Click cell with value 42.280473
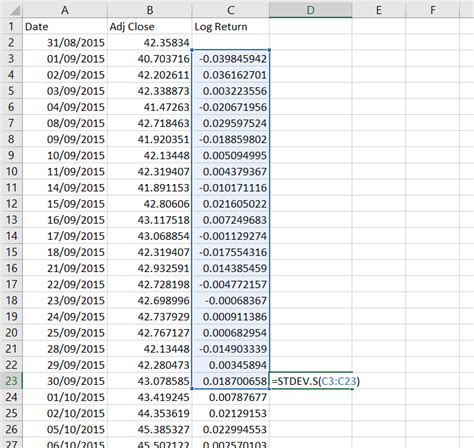The height and width of the screenshot is (448, 474). (150, 365)
